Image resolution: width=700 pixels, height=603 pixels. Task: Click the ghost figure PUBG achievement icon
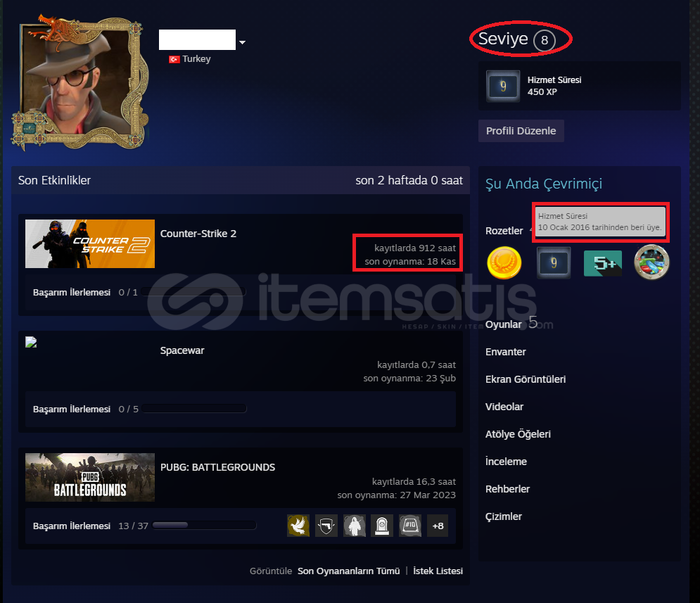click(355, 526)
